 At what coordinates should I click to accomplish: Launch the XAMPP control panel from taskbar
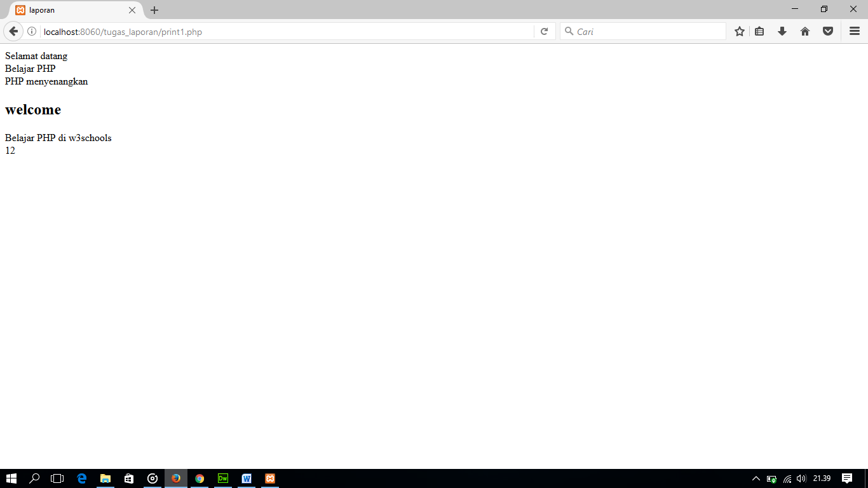[x=270, y=478]
